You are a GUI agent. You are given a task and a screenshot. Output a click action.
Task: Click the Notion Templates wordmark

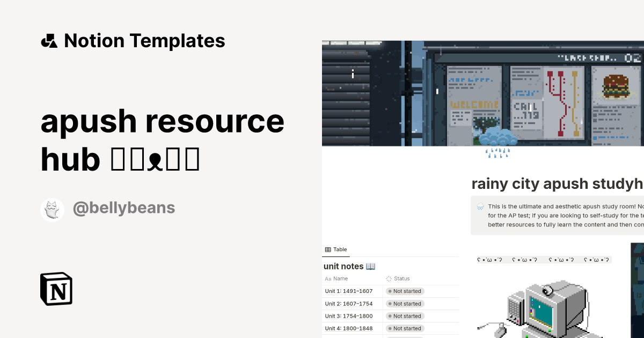(x=145, y=40)
